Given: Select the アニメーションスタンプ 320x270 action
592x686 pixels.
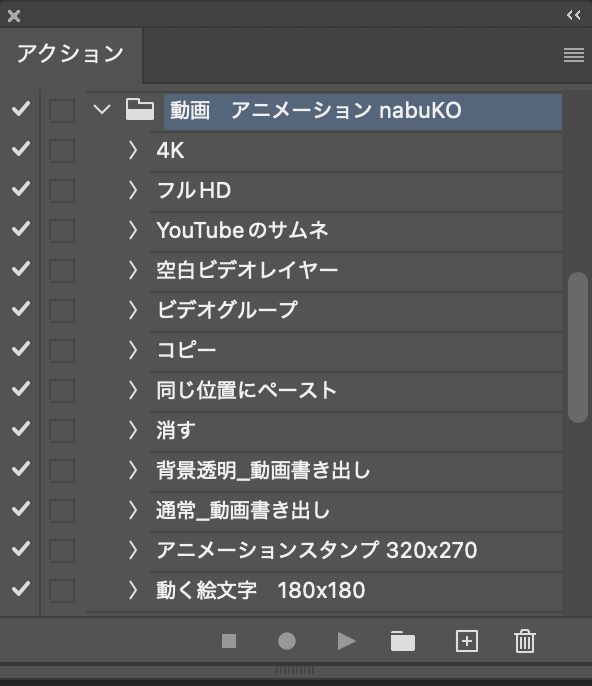Looking at the screenshot, I should 356,551.
